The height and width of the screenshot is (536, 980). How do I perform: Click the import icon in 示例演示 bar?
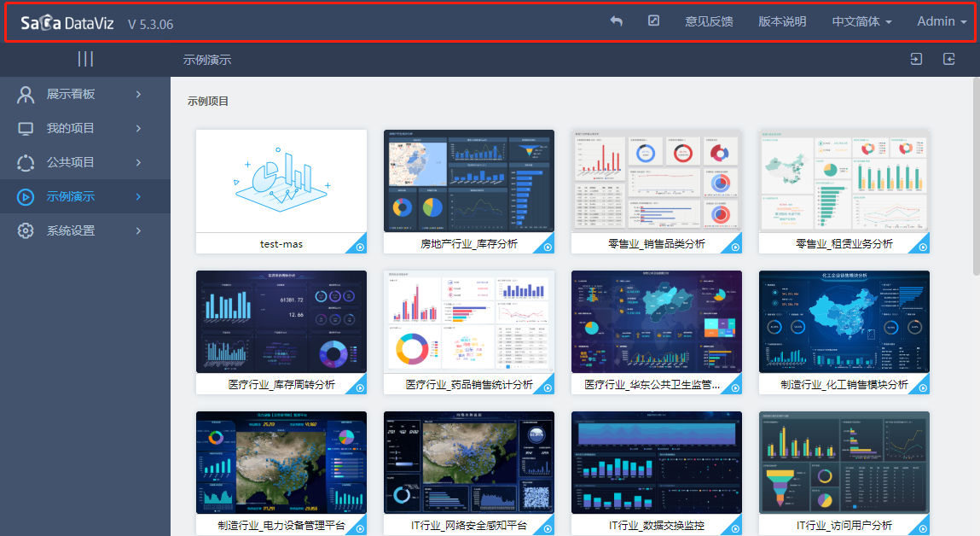(916, 60)
